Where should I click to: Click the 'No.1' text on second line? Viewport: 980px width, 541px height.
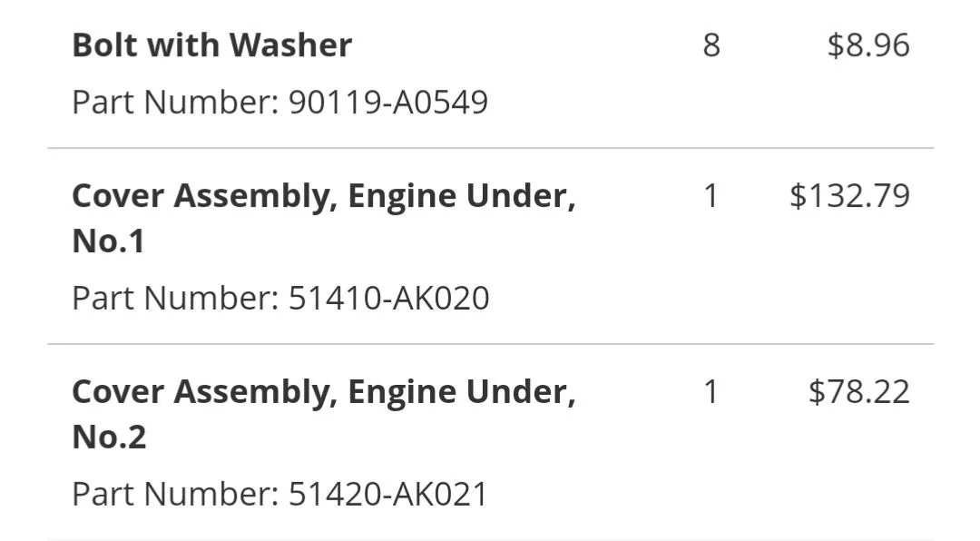click(x=109, y=241)
